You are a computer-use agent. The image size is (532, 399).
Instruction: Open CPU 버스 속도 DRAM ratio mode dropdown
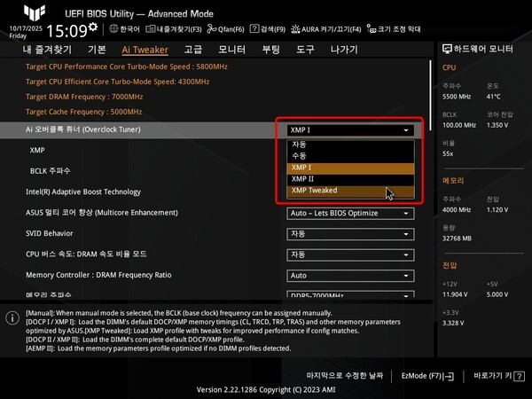[350, 255]
